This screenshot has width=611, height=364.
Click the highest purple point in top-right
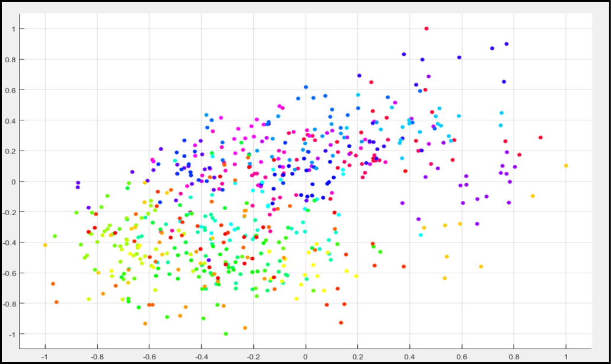tap(507, 44)
